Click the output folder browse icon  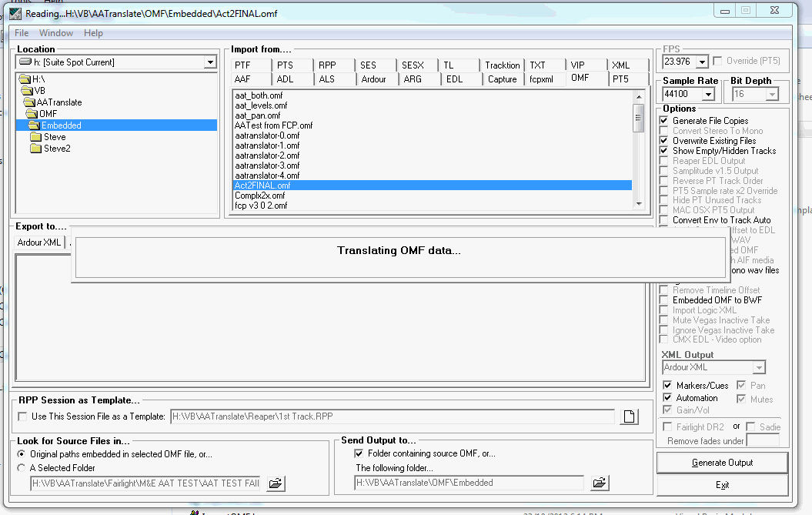point(600,483)
